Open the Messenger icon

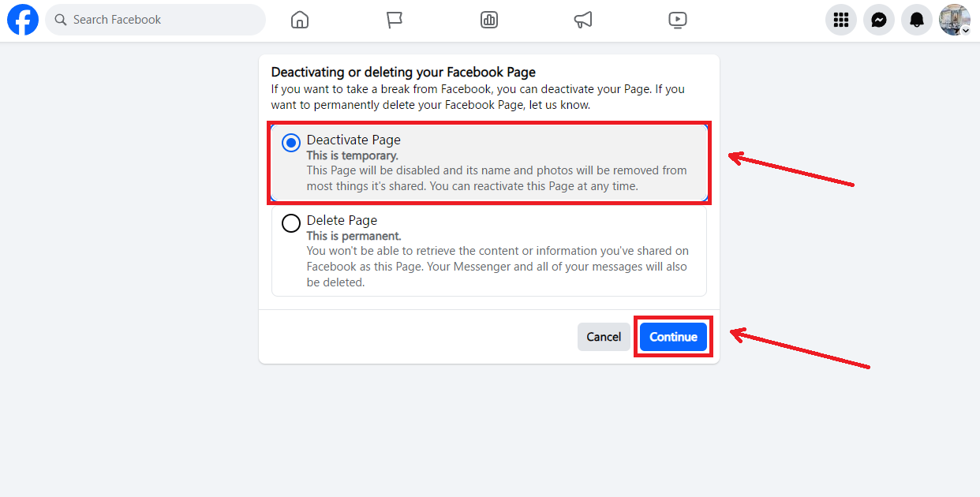[x=879, y=20]
